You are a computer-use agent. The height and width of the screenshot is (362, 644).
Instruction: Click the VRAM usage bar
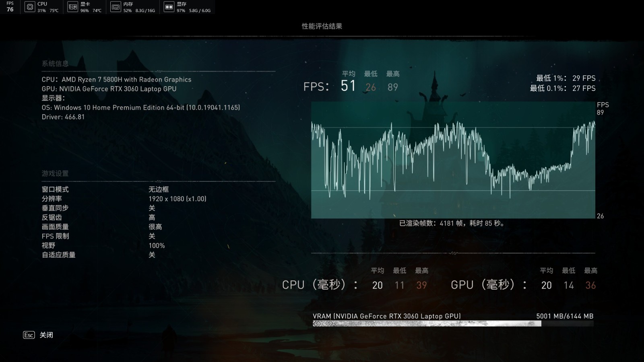pyautogui.click(x=453, y=323)
